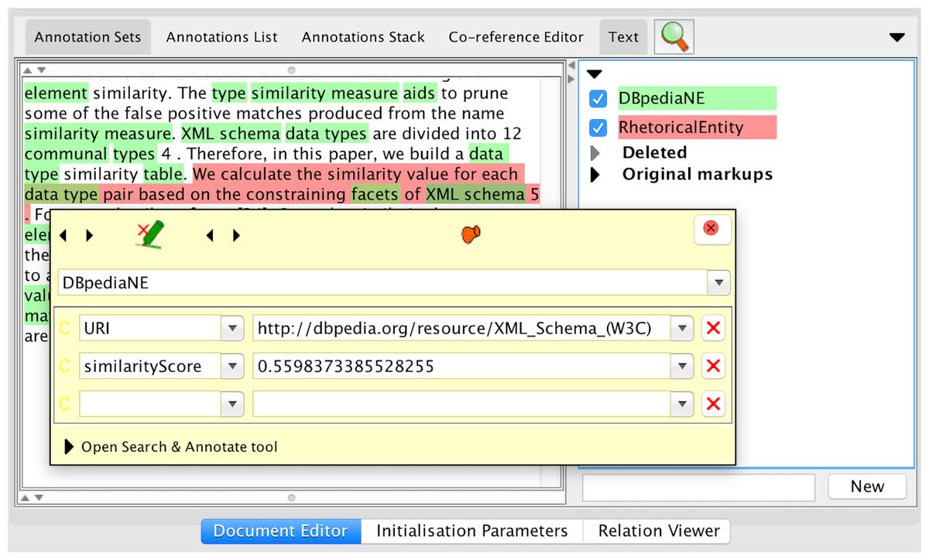
Task: Click the similarityScore feature name field
Action: click(150, 366)
